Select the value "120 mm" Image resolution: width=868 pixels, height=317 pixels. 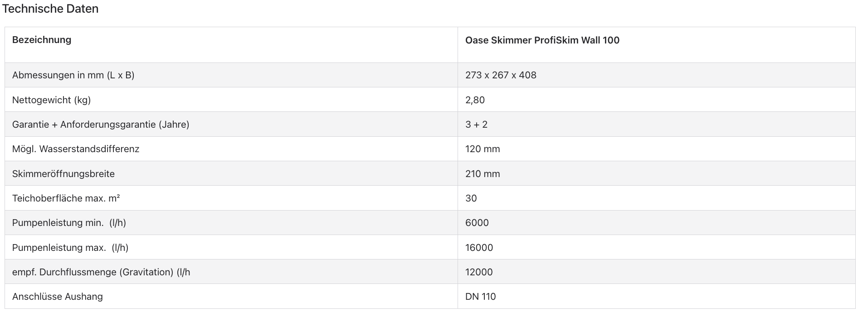coord(482,149)
